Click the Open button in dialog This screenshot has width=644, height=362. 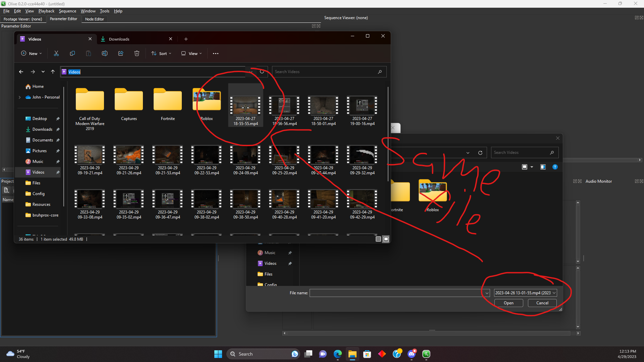pos(508,303)
